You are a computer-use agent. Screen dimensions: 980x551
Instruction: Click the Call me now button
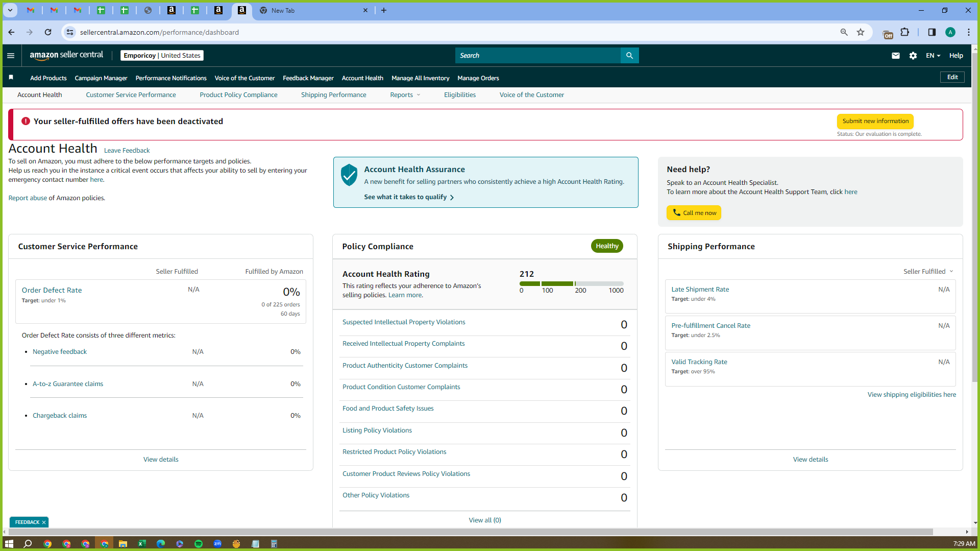(x=694, y=213)
